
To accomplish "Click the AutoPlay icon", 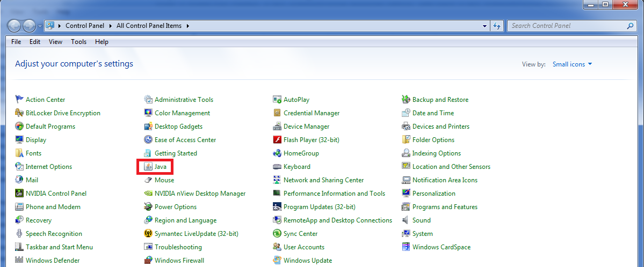I will 277,100.
